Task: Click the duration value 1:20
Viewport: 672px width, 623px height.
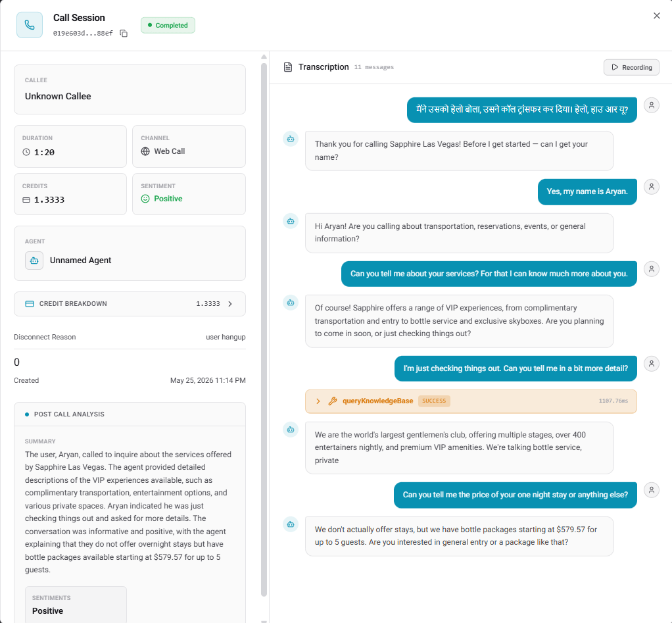Action: click(x=44, y=152)
